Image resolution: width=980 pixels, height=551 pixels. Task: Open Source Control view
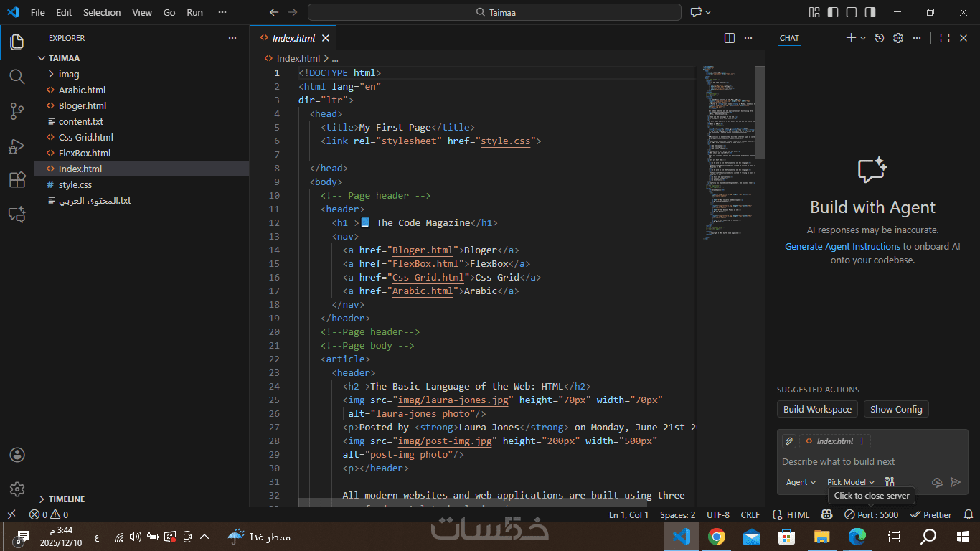point(17,111)
